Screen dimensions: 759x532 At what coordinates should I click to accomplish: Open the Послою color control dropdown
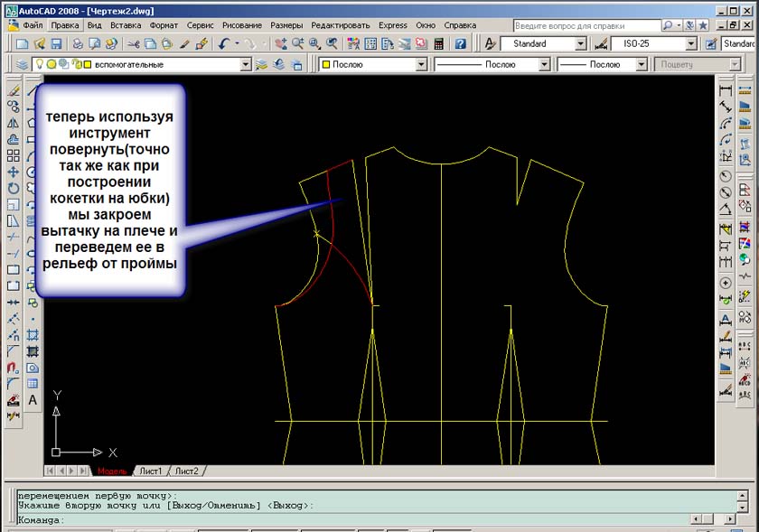click(420, 65)
